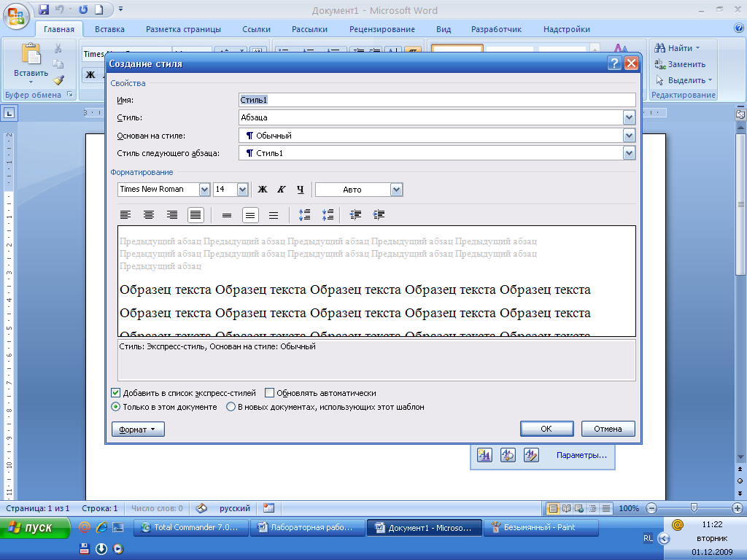Open Style Inspector icon in styles pane
The width and height of the screenshot is (747, 560).
point(508,455)
